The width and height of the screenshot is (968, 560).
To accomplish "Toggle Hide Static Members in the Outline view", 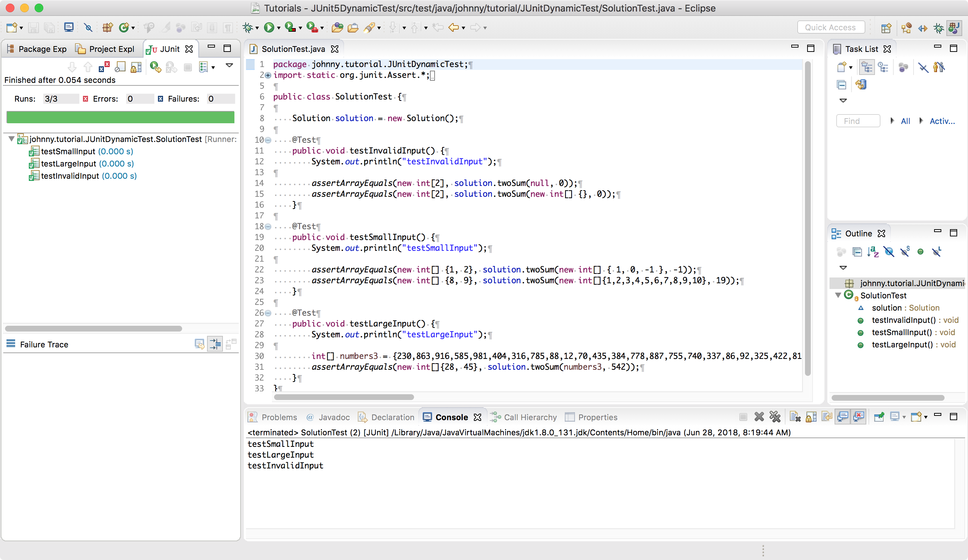I will [905, 252].
